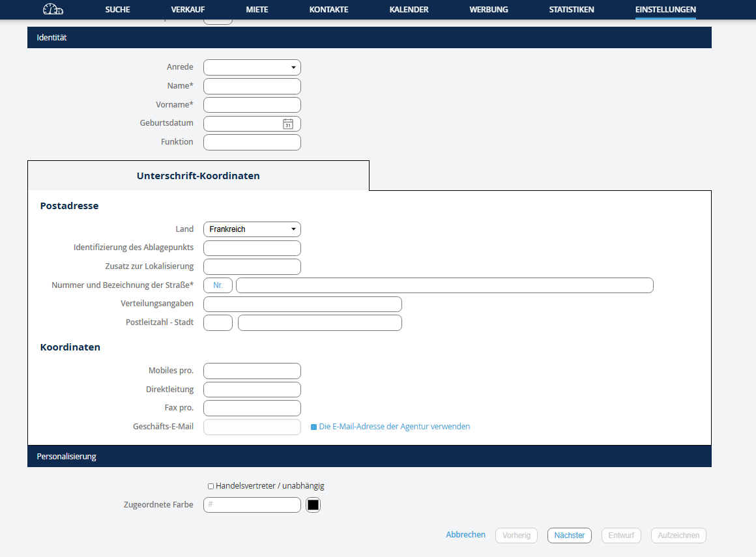Open the Land dropdown showing Frankreich
The width and height of the screenshot is (756, 557).
pos(252,229)
